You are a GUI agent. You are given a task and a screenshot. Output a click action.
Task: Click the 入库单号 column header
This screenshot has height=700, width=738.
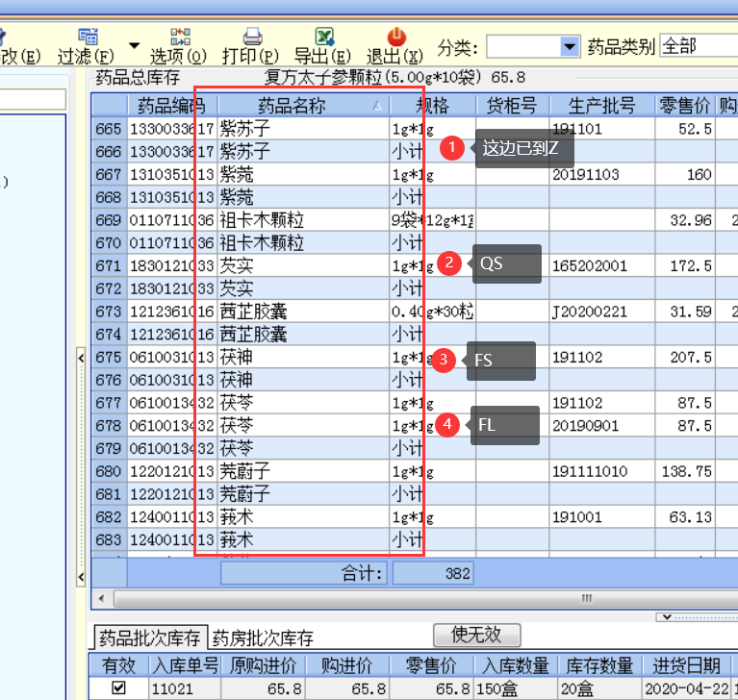[x=186, y=665]
